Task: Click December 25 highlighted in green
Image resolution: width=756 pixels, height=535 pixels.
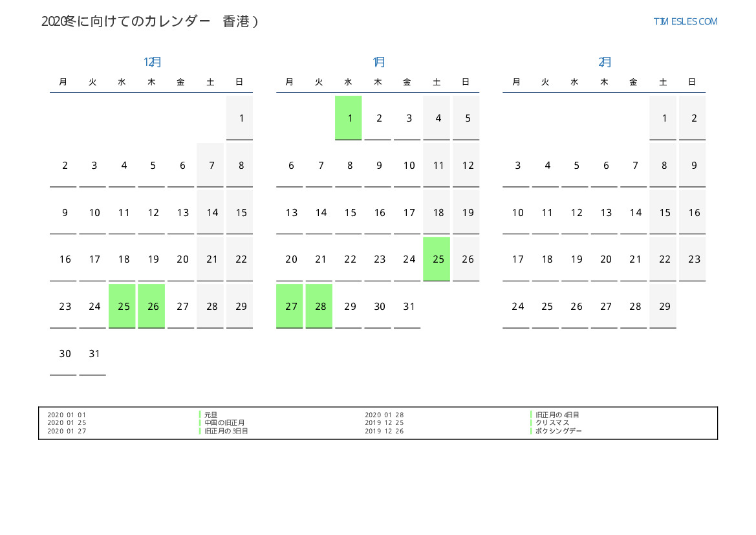Action: coord(122,307)
